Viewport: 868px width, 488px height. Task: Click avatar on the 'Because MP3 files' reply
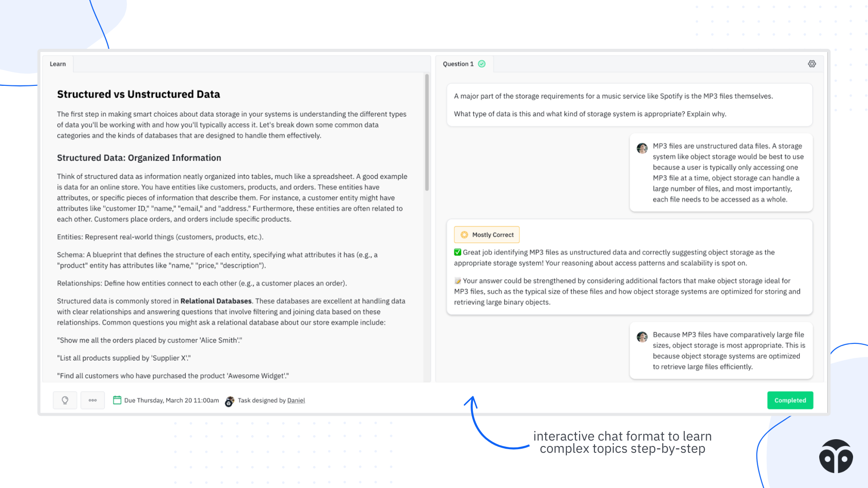pyautogui.click(x=642, y=337)
